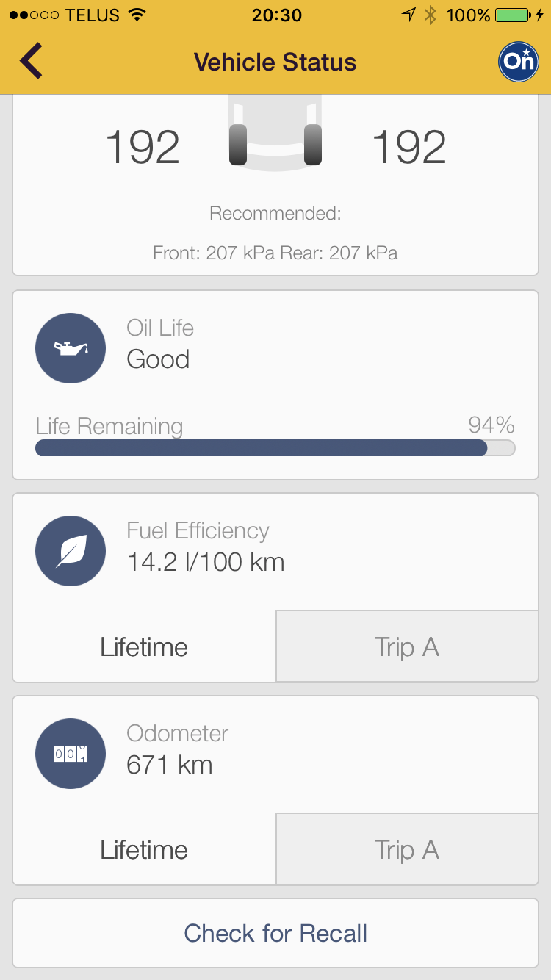Image resolution: width=551 pixels, height=980 pixels.
Task: Tap the battery icon in status bar
Action: pyautogui.click(x=513, y=15)
